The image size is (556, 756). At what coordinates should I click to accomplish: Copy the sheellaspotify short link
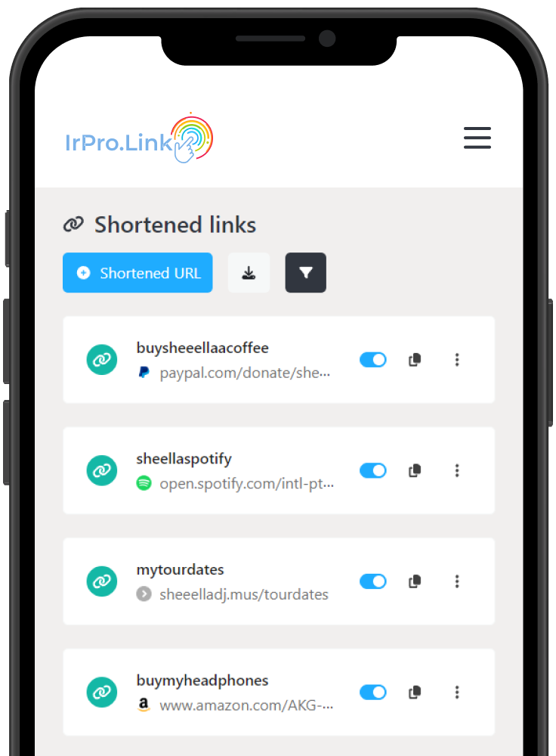pyautogui.click(x=415, y=470)
